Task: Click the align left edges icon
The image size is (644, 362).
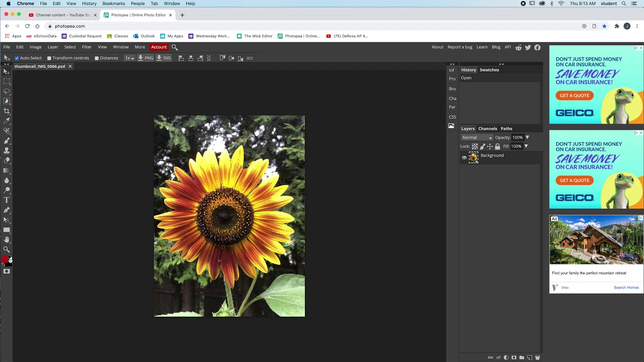Action: 181,58
